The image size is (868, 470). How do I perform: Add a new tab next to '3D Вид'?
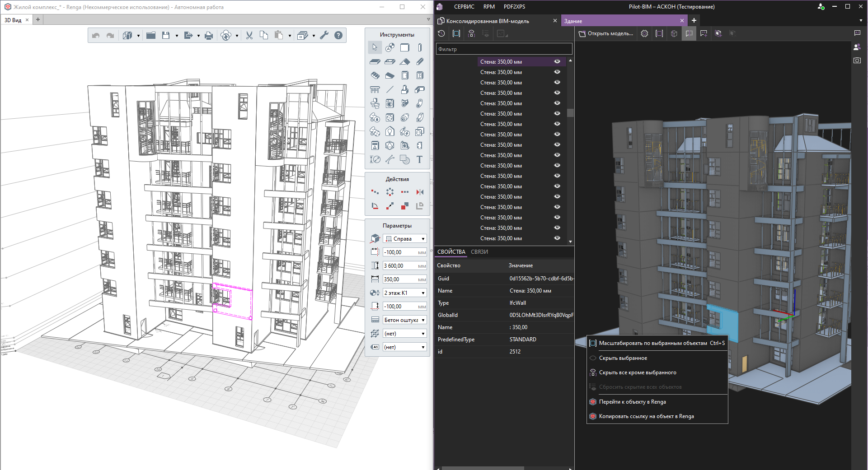[38, 20]
